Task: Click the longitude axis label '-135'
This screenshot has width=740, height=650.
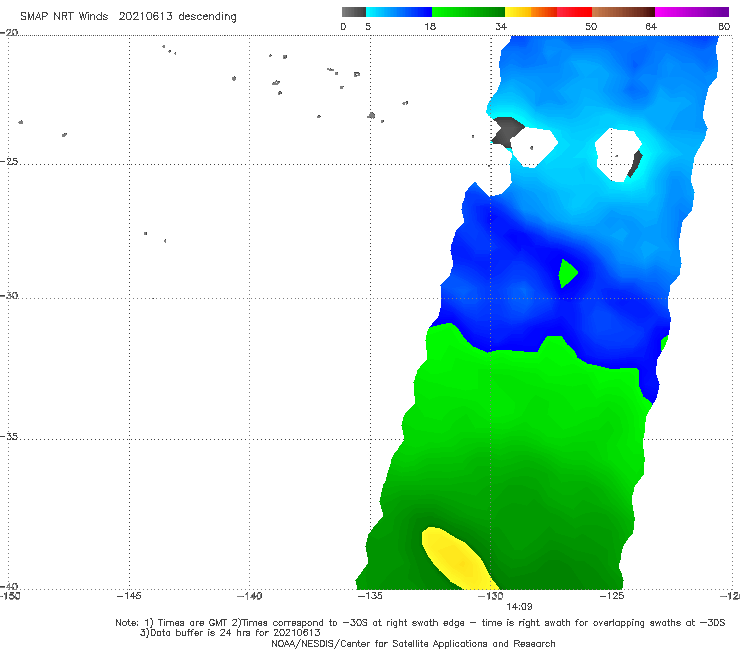Action: (370, 596)
